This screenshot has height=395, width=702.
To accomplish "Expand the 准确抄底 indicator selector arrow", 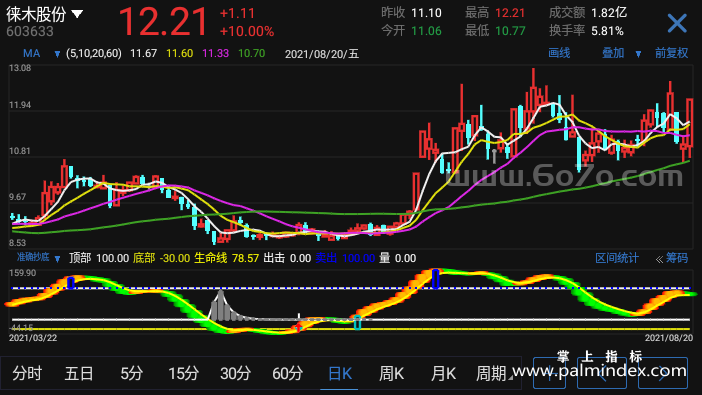I will [57, 259].
